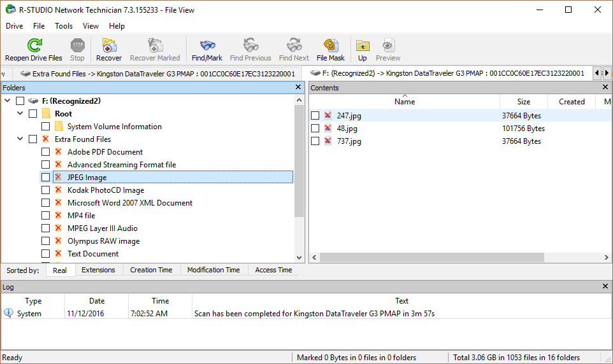Check the 247.jpg file checkbox
The height and width of the screenshot is (364, 613).
click(315, 116)
